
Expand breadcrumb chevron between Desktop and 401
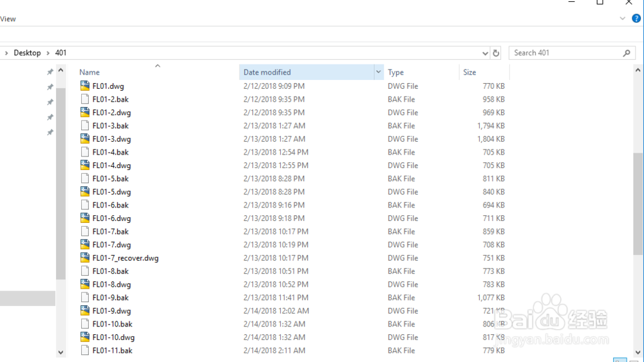48,53
